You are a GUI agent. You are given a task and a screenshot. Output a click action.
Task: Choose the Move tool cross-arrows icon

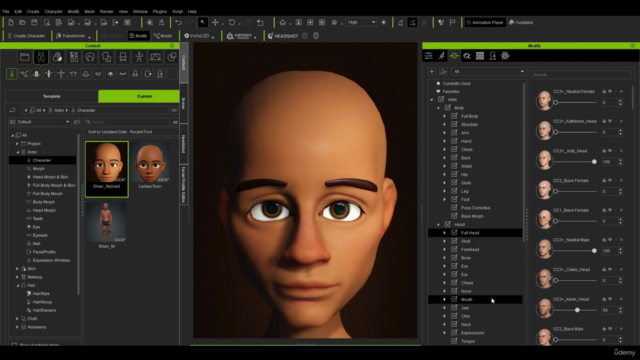pos(215,22)
